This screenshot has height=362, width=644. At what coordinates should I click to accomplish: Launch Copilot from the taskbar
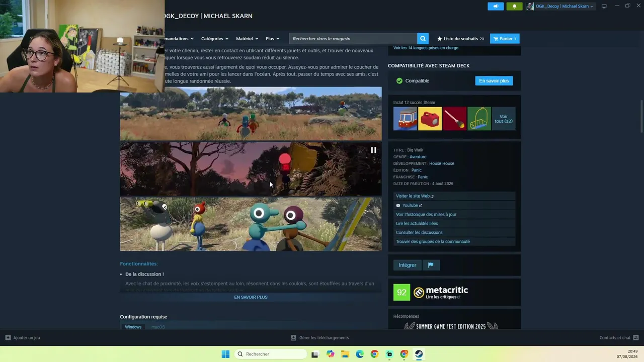point(330,354)
